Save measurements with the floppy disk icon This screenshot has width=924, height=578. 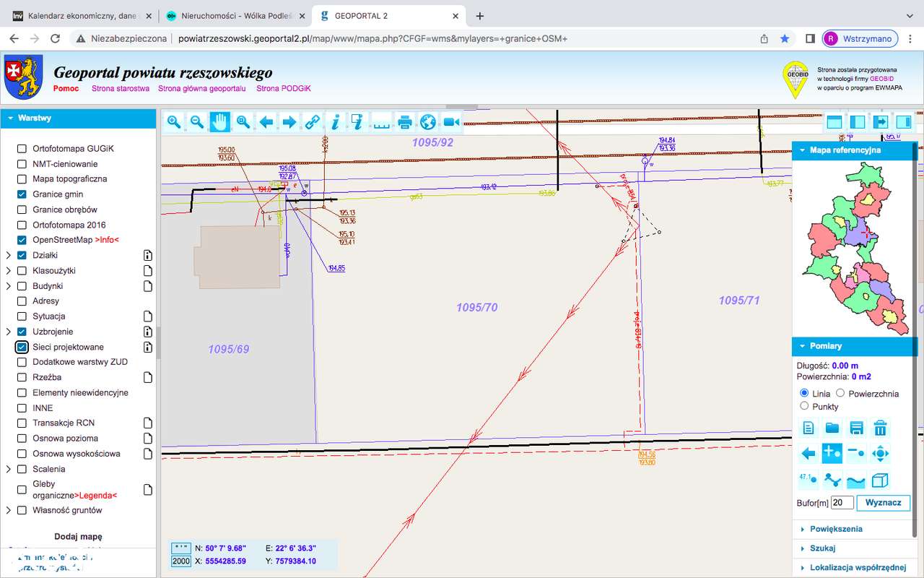[856, 428]
